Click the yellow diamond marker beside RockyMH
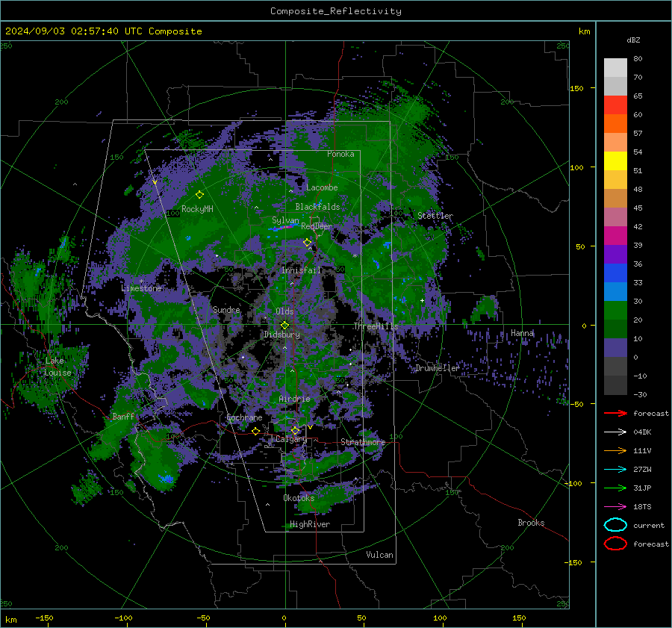 [x=199, y=195]
